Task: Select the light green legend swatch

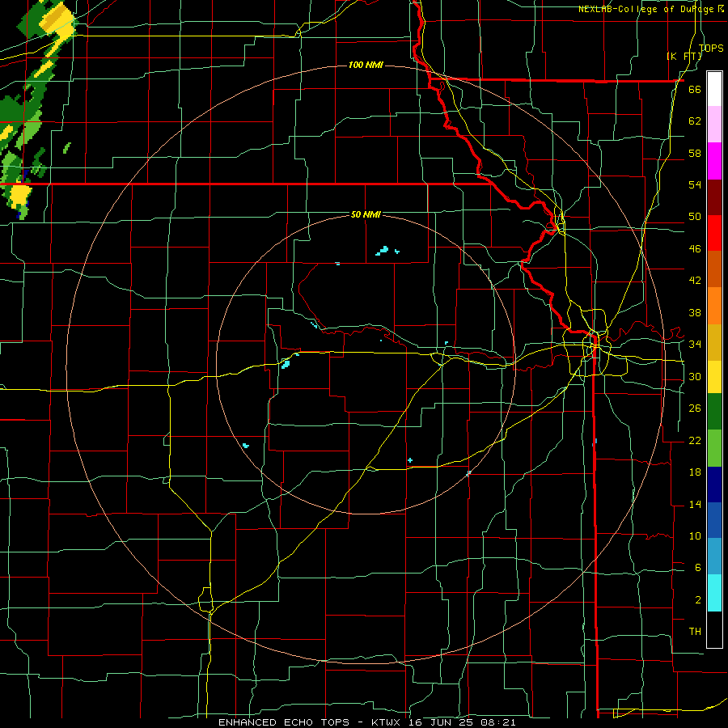Action: (x=714, y=447)
